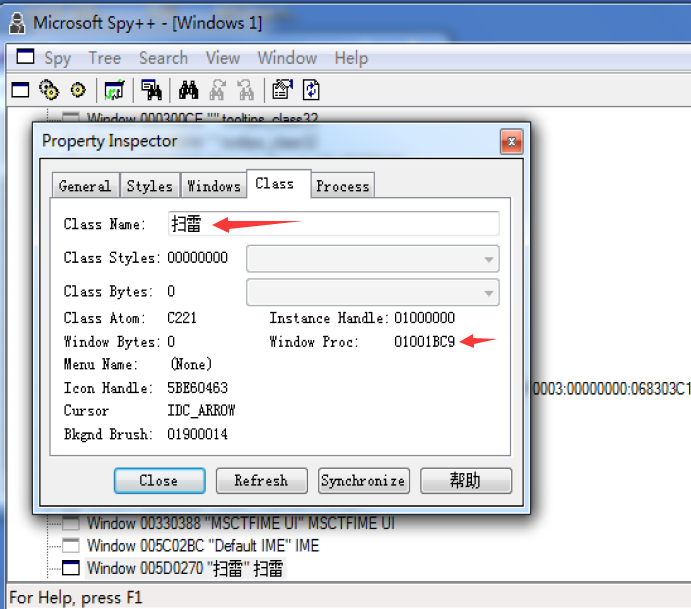Screen dimensions: 691x609
Task: Switch to the Process tab
Action: [342, 185]
